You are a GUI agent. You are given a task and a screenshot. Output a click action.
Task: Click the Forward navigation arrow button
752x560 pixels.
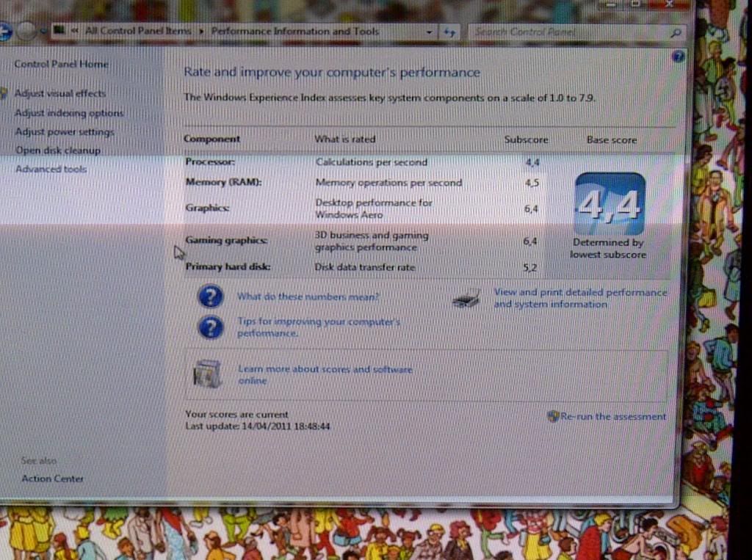[27, 32]
